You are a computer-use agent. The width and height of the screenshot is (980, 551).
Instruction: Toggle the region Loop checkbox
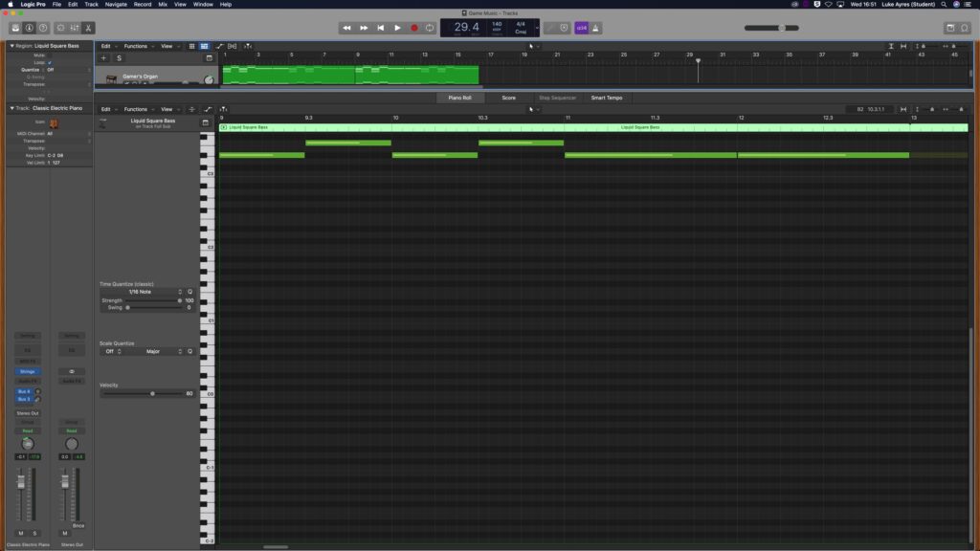(x=50, y=62)
